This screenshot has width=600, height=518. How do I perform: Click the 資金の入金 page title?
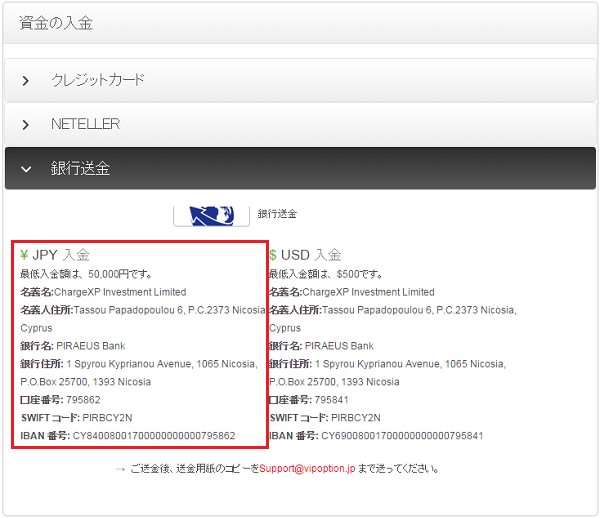[x=56, y=23]
